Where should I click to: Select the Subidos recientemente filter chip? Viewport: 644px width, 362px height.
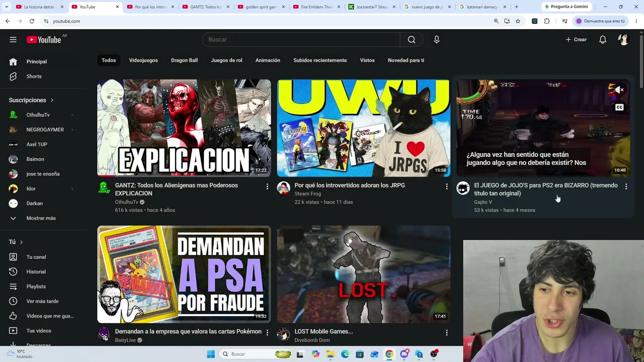320,60
